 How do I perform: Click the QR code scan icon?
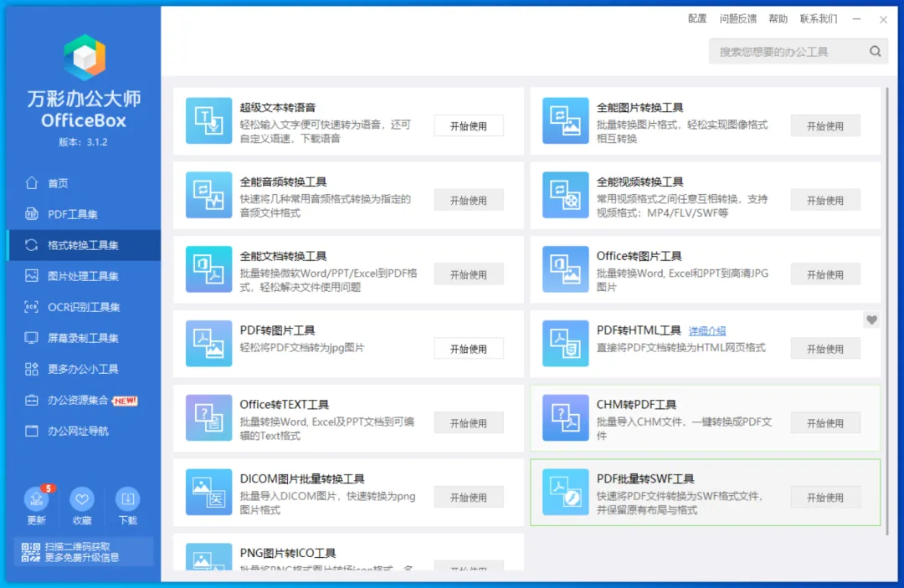(x=31, y=552)
